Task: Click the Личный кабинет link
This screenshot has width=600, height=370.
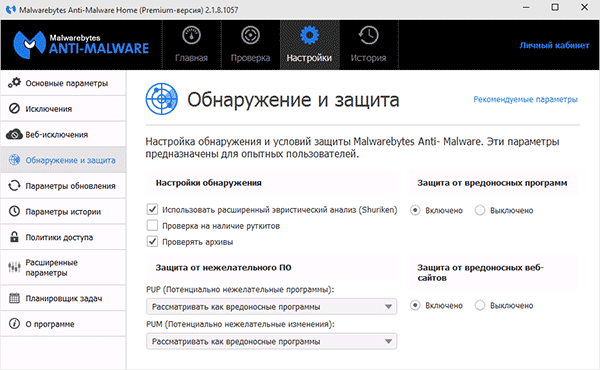Action: tap(554, 45)
